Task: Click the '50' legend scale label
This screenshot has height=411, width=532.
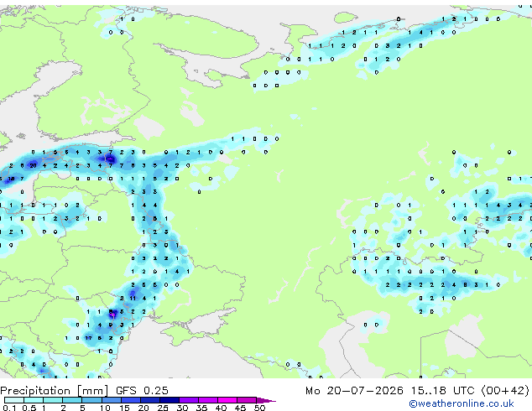Action: point(259,408)
